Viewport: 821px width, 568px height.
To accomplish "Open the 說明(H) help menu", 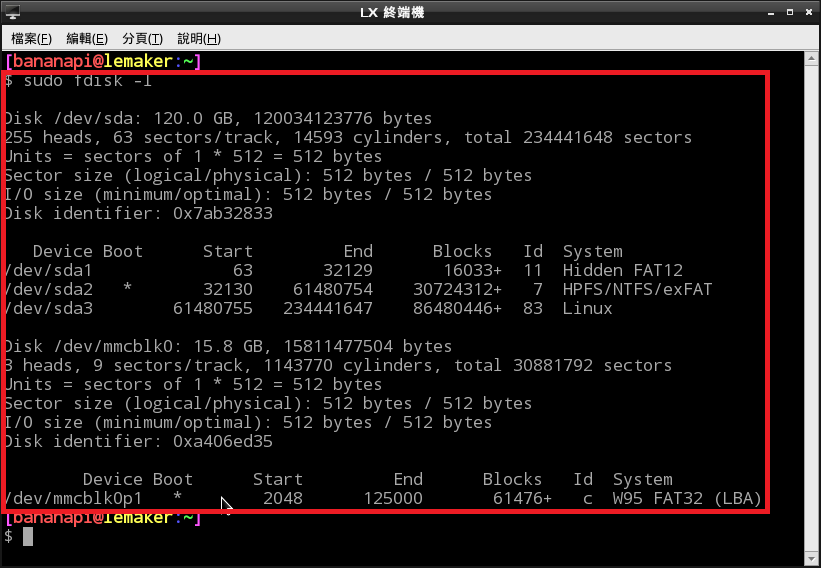I will point(197,38).
